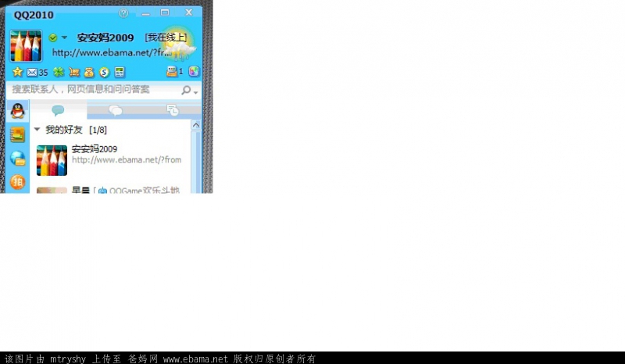Open the mail envelope icon showing 35
This screenshot has height=364, width=625.
point(37,72)
